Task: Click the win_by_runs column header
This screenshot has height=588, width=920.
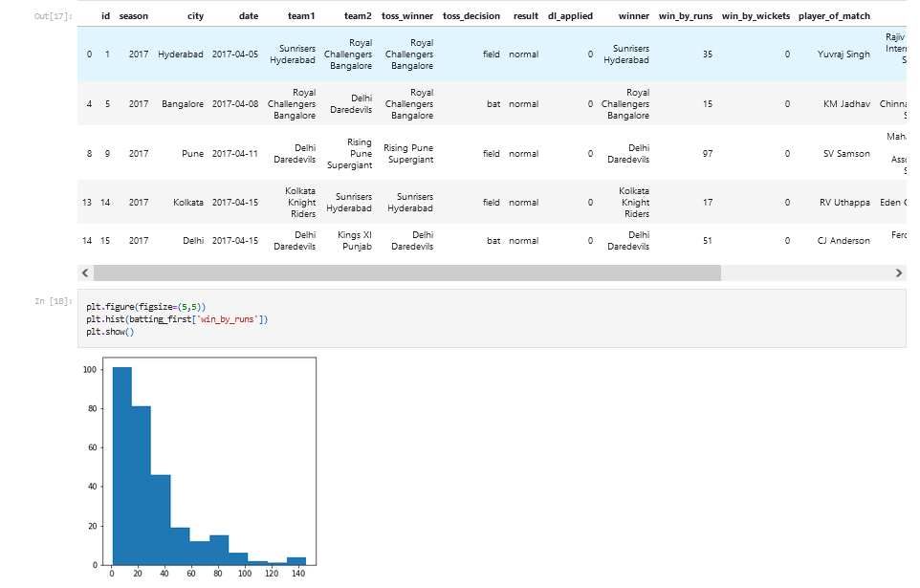Action: coord(686,16)
